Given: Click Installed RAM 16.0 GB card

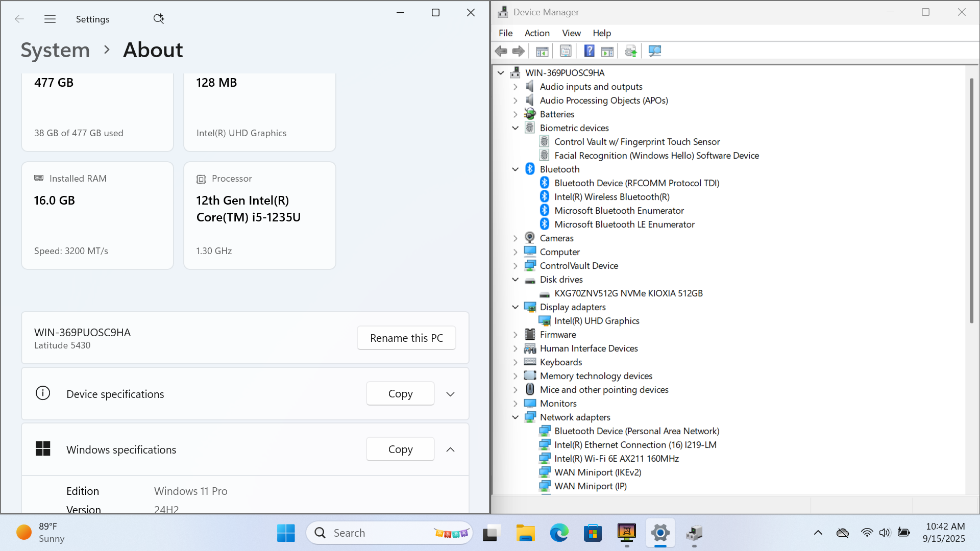Looking at the screenshot, I should pos(97,215).
